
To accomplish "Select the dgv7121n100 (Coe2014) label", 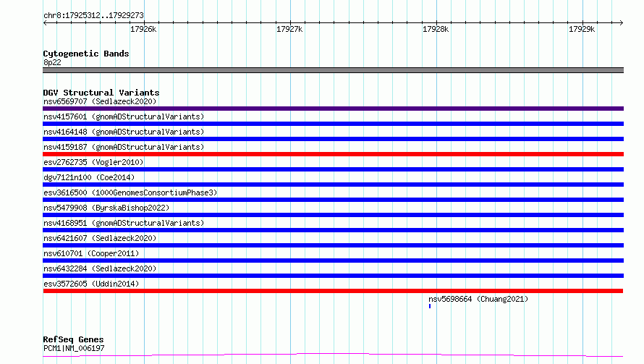I will tap(89, 177).
